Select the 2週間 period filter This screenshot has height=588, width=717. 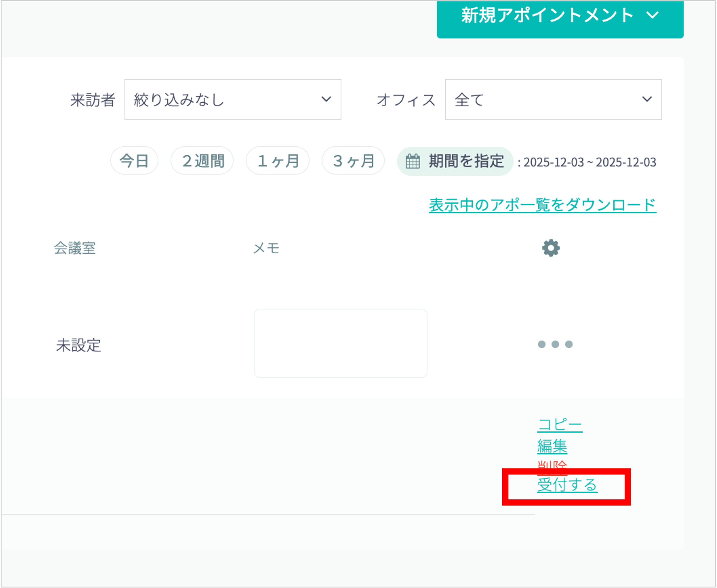tap(202, 161)
